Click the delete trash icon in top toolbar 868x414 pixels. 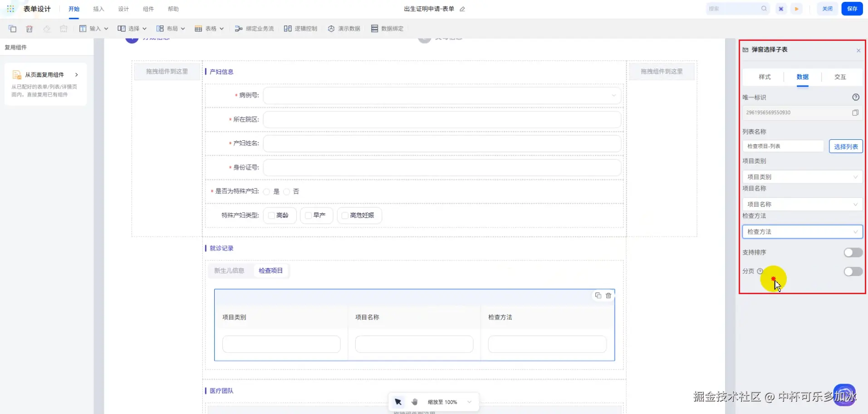pyautogui.click(x=29, y=29)
